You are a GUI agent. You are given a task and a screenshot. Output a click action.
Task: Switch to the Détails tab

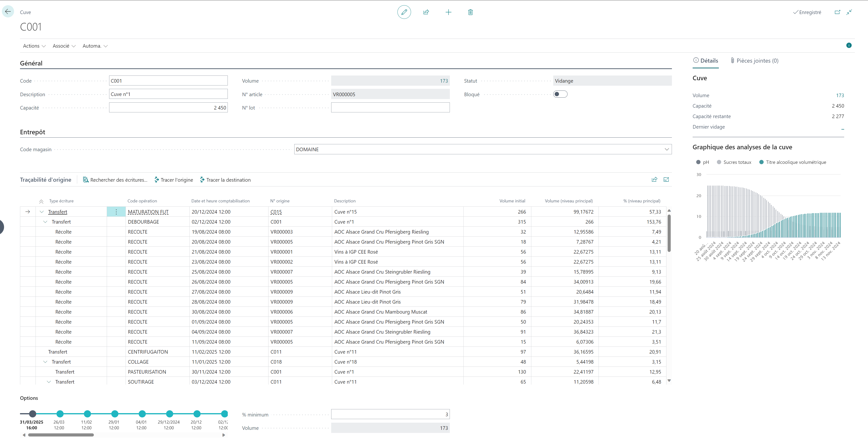(706, 60)
